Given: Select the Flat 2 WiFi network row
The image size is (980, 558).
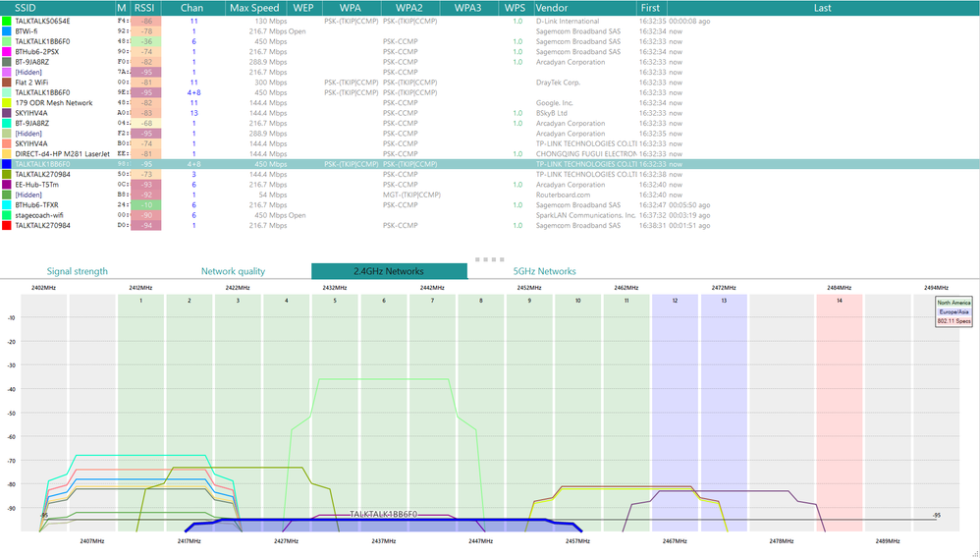Looking at the screenshot, I should tap(490, 83).
